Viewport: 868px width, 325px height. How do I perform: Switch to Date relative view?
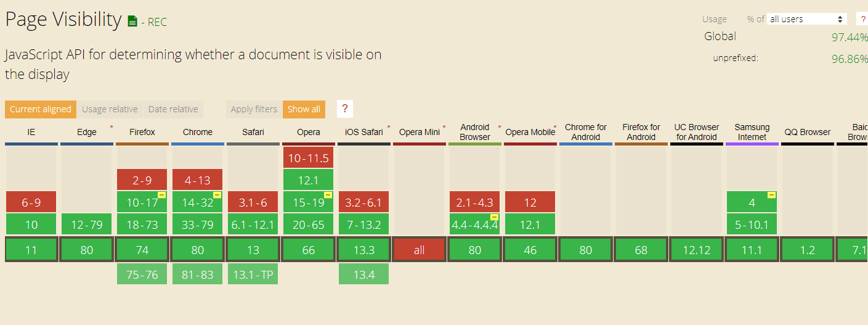[173, 109]
